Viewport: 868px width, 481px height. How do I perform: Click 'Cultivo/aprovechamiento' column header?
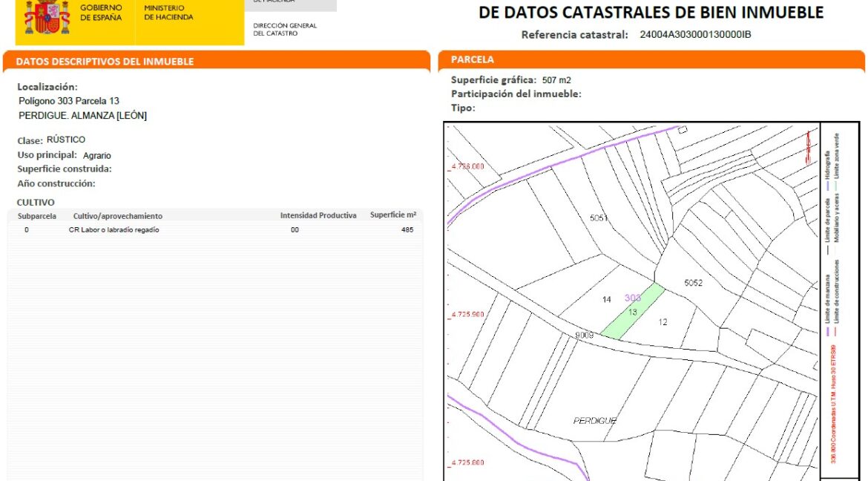pos(118,216)
